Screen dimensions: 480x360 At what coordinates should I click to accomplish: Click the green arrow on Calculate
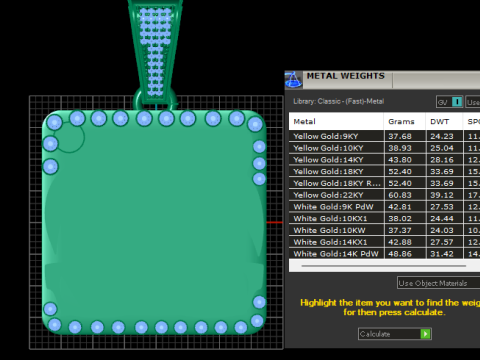[x=425, y=334]
